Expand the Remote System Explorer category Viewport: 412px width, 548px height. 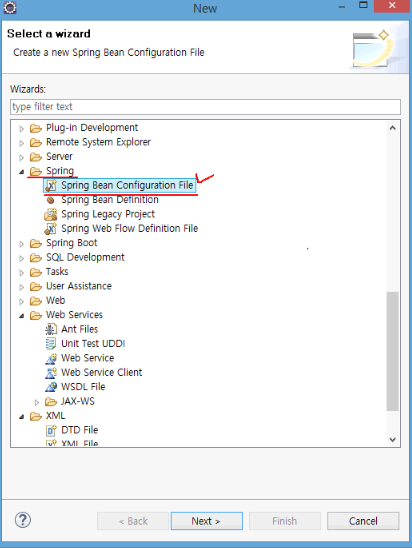click(x=22, y=143)
